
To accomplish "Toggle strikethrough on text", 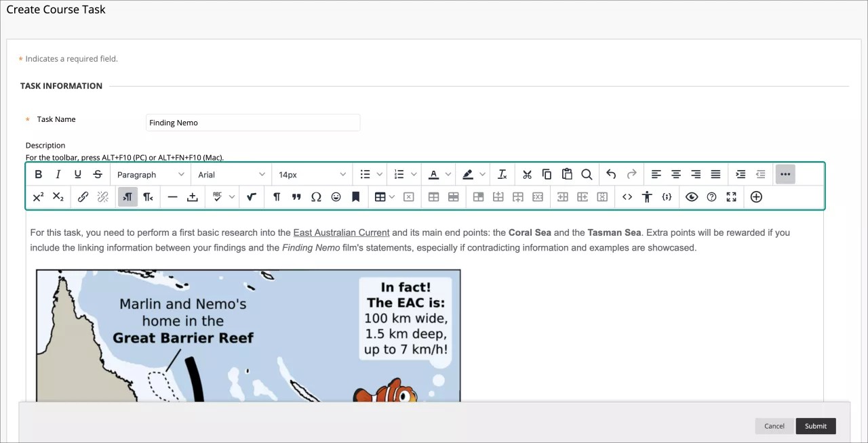I will [97, 174].
